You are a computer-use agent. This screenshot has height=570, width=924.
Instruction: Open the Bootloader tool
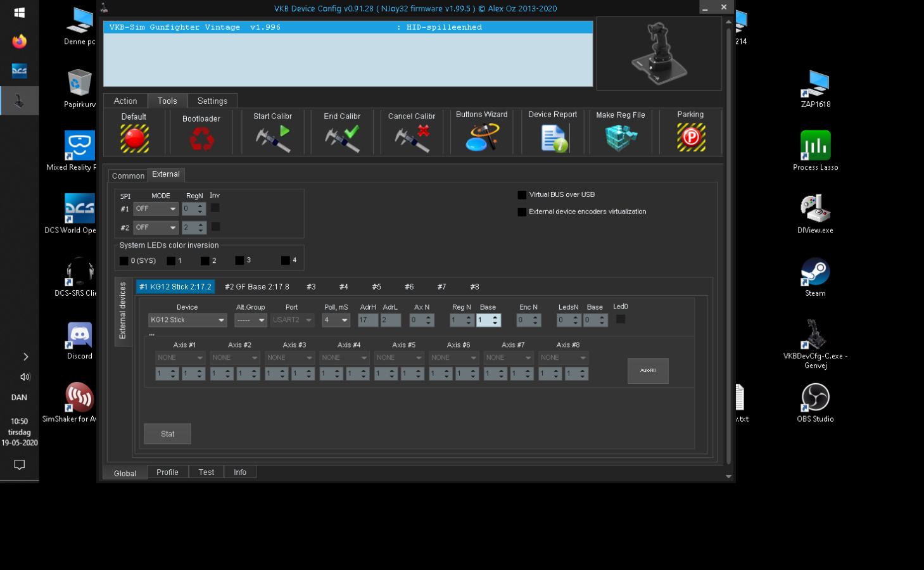201,139
